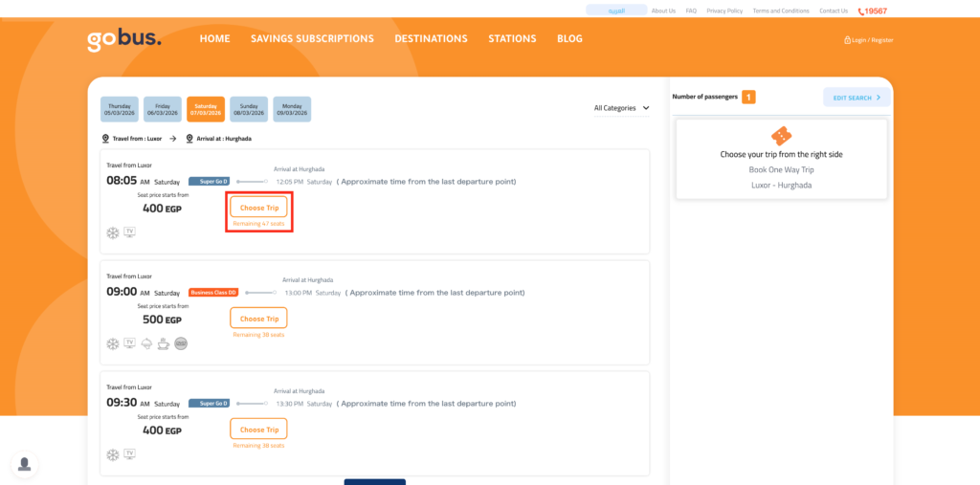Pick the Monday 09/03/2026 date tab
The width and height of the screenshot is (980, 485).
[292, 109]
